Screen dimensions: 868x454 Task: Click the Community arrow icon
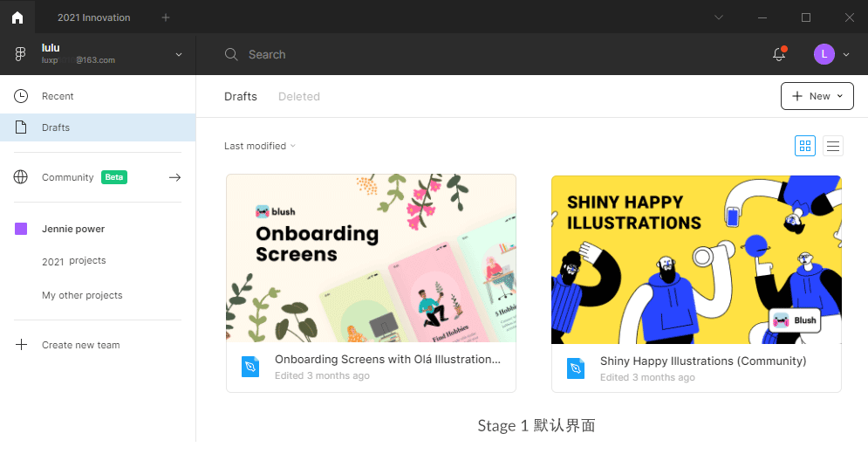pos(175,177)
